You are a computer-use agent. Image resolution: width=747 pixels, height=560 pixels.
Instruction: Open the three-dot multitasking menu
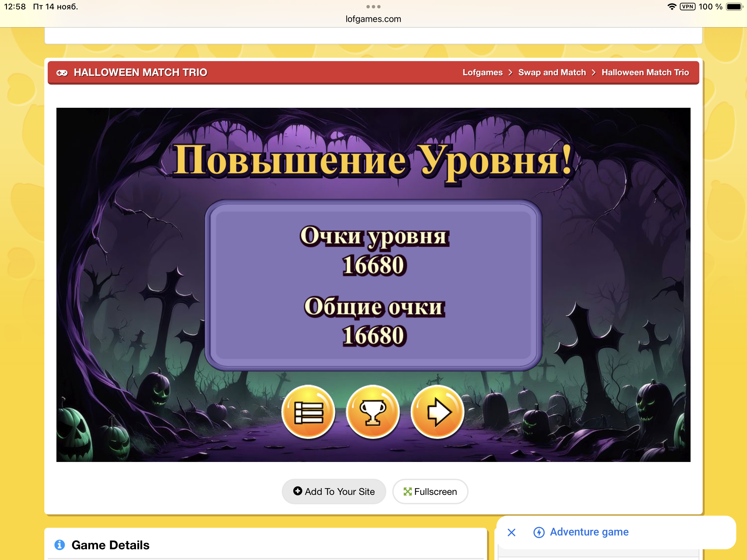click(x=373, y=7)
